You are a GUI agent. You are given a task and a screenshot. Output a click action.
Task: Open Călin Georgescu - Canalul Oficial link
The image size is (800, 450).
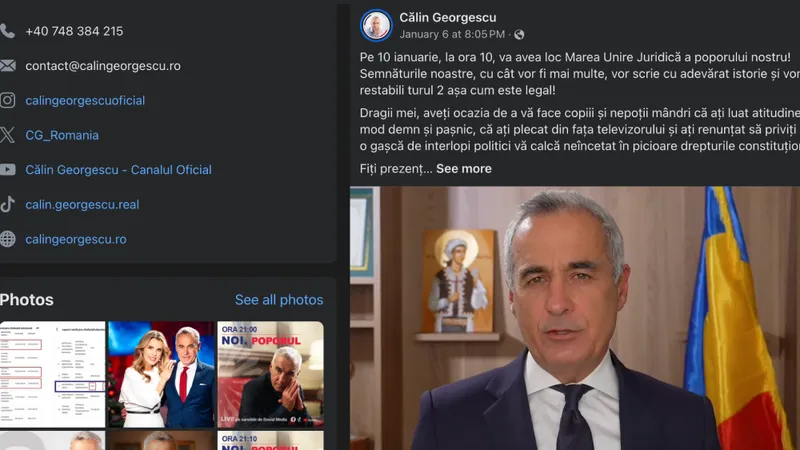tap(118, 170)
